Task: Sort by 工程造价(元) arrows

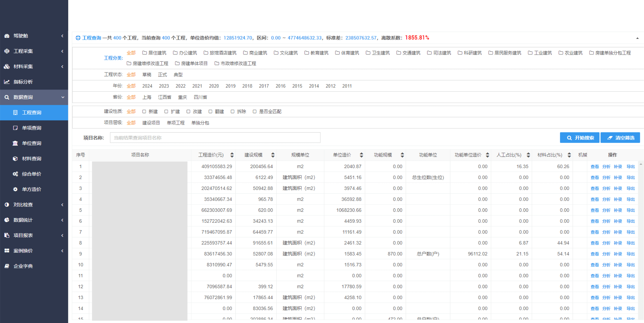Action: [232, 155]
